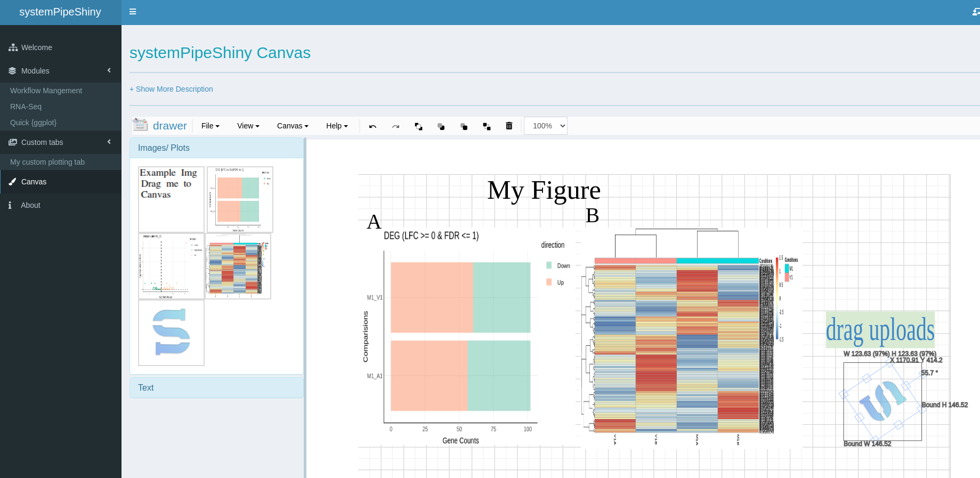Select the drag uploads text on canvas
980x478 pixels.
(880, 330)
